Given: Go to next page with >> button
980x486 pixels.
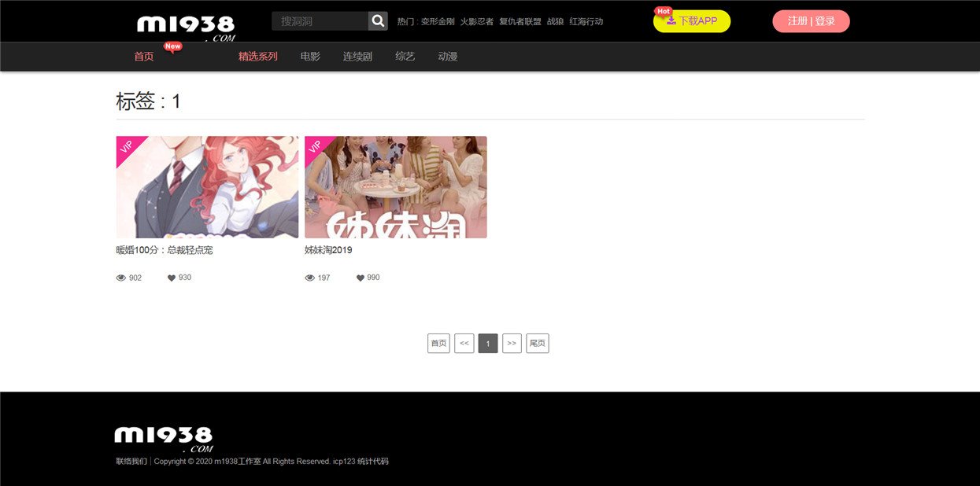Looking at the screenshot, I should coord(512,344).
